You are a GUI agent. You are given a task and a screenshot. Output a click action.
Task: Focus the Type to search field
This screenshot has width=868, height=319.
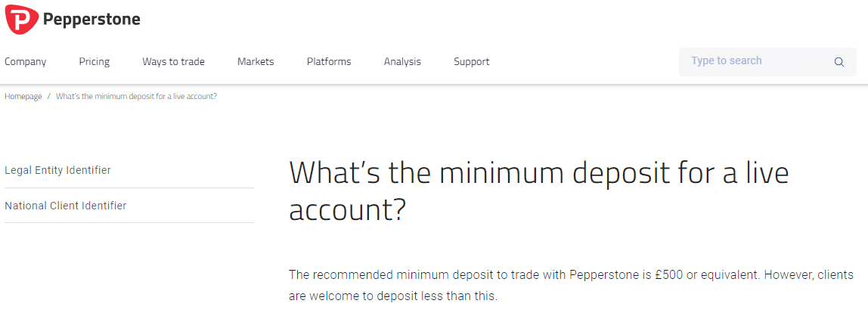(756, 61)
